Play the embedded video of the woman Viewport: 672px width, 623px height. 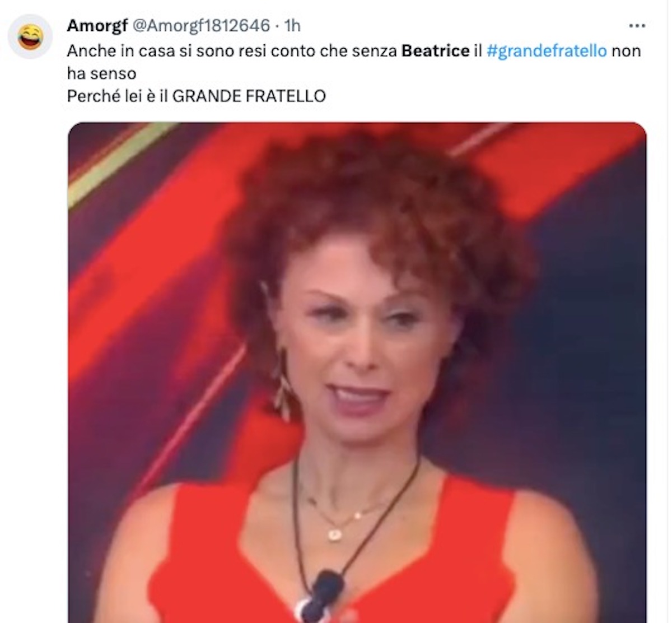[x=357, y=373]
